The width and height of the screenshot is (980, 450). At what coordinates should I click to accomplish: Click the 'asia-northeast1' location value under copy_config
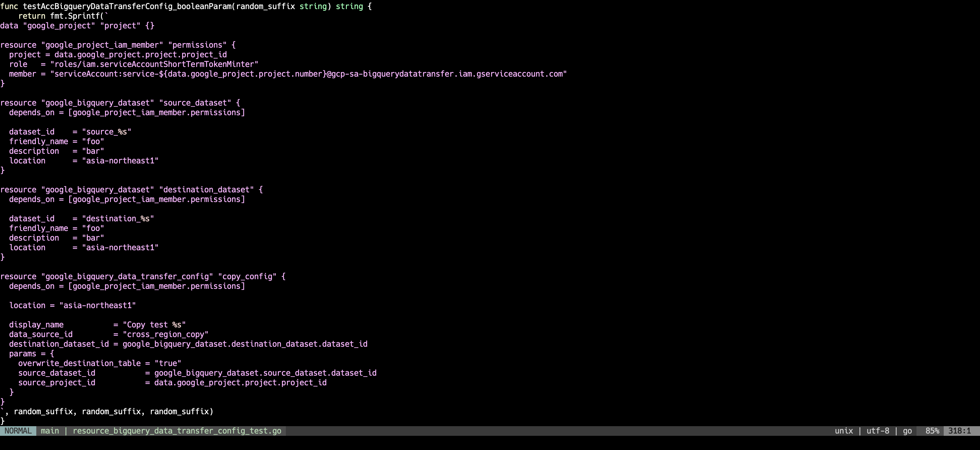point(97,305)
